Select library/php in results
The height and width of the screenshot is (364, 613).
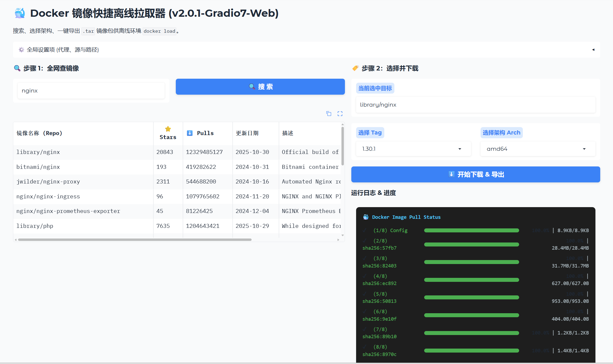click(35, 226)
